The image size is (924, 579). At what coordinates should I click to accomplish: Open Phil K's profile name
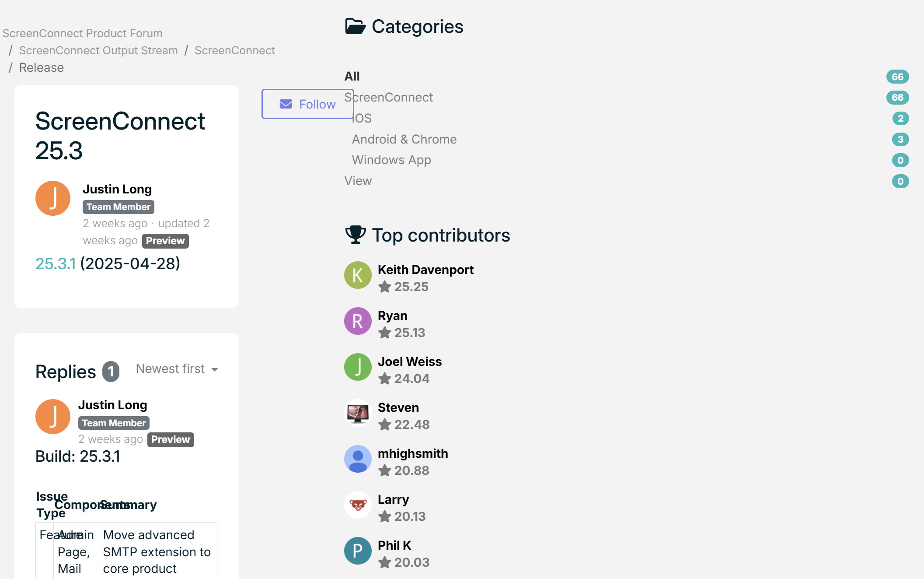(x=394, y=545)
